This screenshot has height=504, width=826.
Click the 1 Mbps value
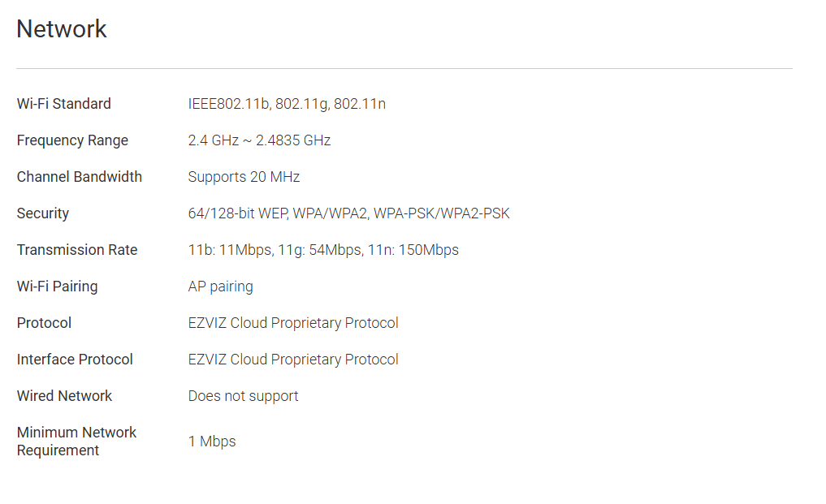[x=212, y=442]
